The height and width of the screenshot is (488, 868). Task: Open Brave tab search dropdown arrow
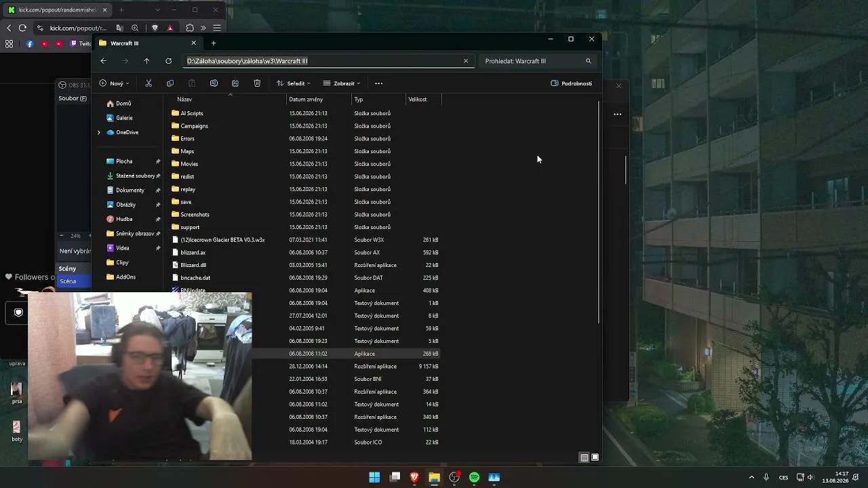pos(157,10)
